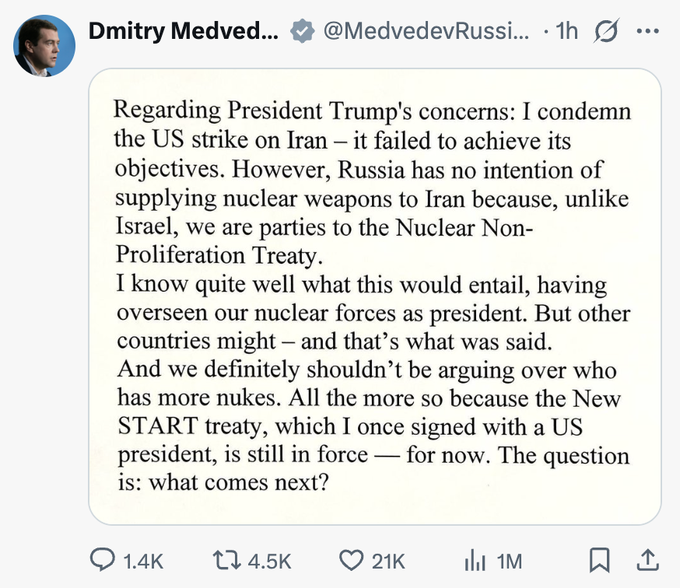Open the @MedvedevRussi... handle link
The image size is (680, 588).
pyautogui.click(x=426, y=31)
